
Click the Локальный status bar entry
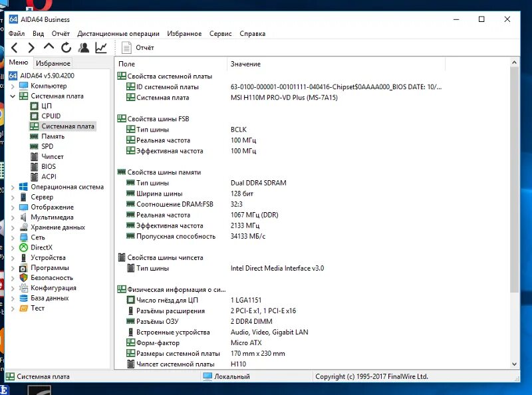[x=226, y=376]
